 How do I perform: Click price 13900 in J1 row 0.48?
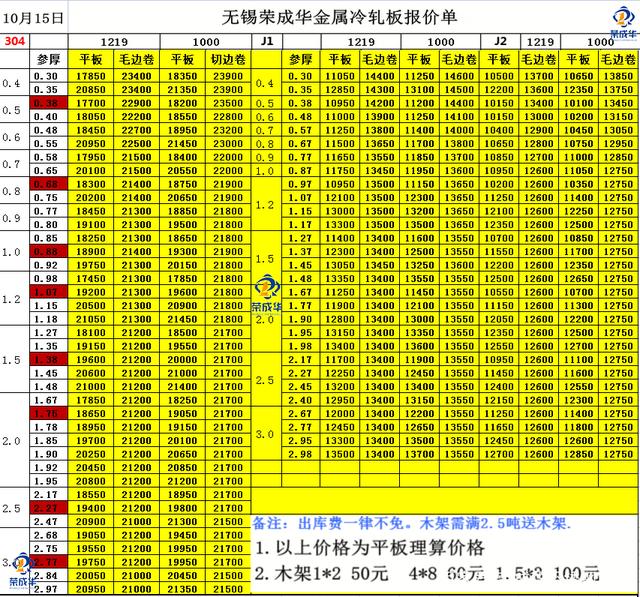coord(380,117)
